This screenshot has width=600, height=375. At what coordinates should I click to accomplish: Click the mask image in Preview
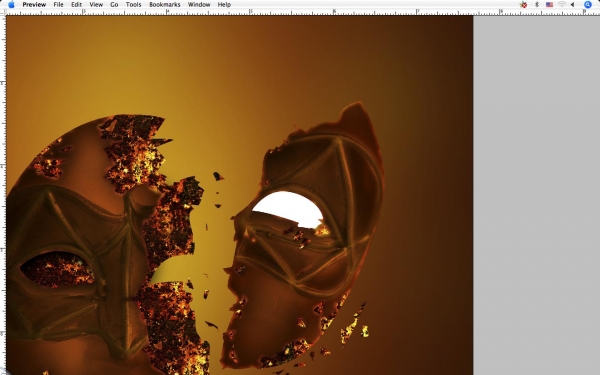coord(240,195)
